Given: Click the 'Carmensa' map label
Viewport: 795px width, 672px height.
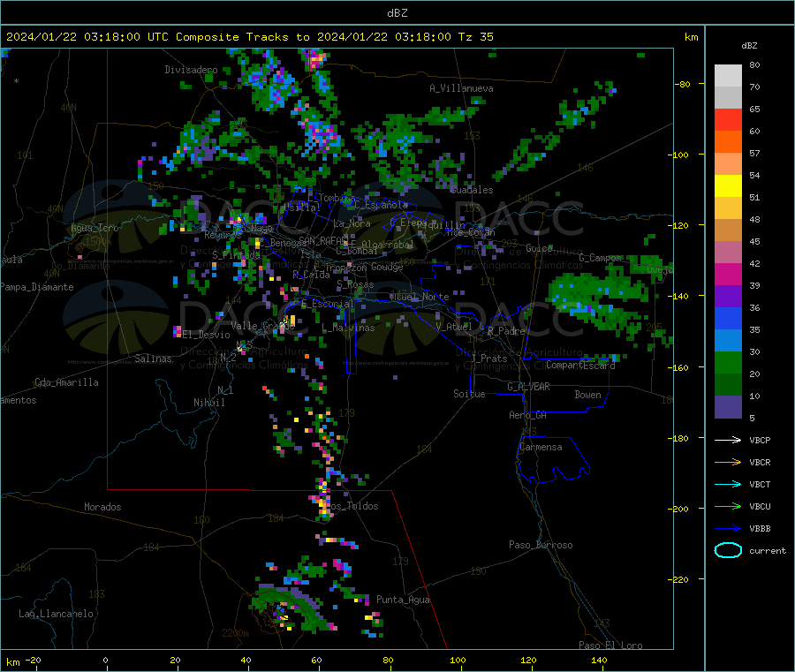Looking at the screenshot, I should click(541, 447).
